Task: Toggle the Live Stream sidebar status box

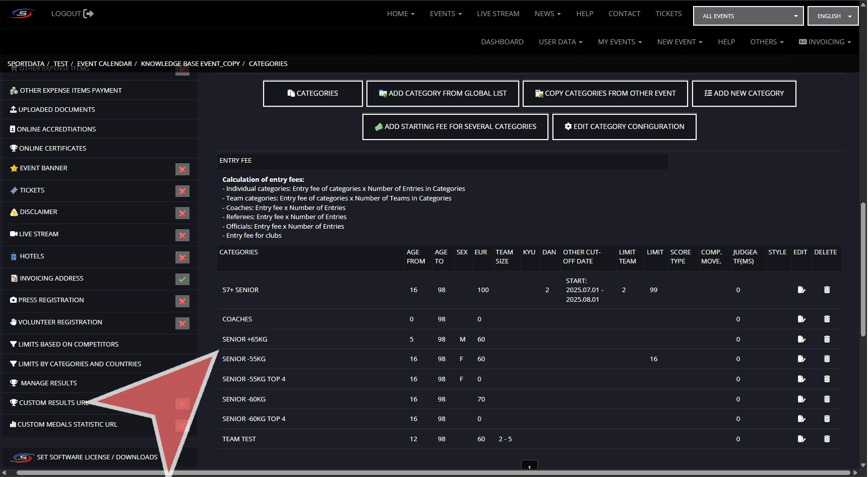Action: (x=182, y=235)
